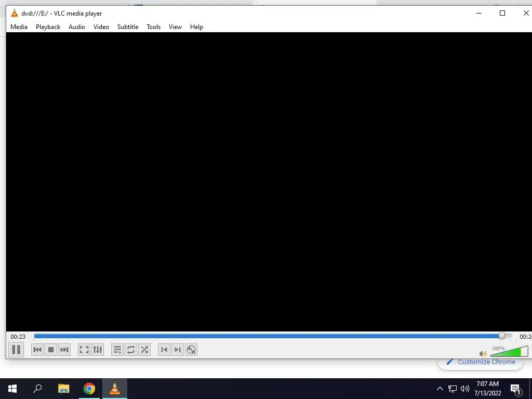Click Customize Chrome button behind VLC
532x399 pixels.
(481, 362)
